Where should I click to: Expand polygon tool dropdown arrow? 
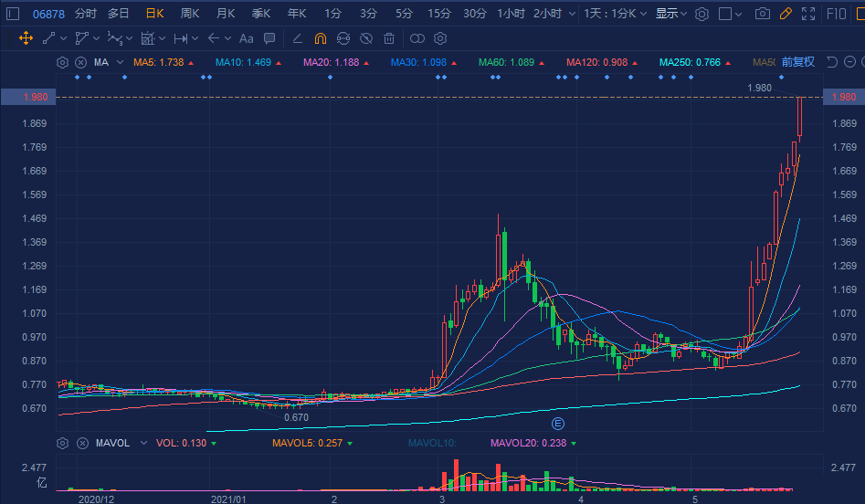(x=96, y=38)
